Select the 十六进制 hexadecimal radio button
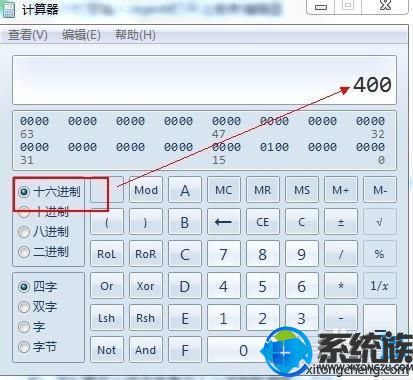The image size is (413, 380). tap(24, 192)
